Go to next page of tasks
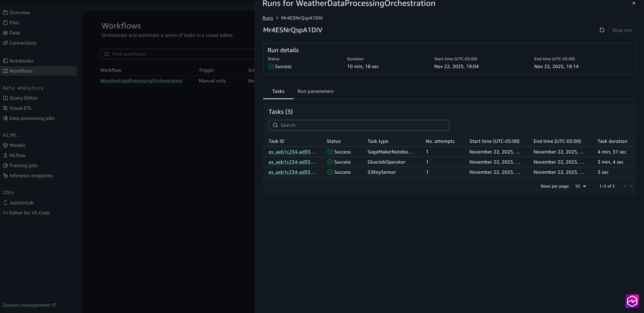Image resolution: width=644 pixels, height=313 pixels. [x=632, y=186]
